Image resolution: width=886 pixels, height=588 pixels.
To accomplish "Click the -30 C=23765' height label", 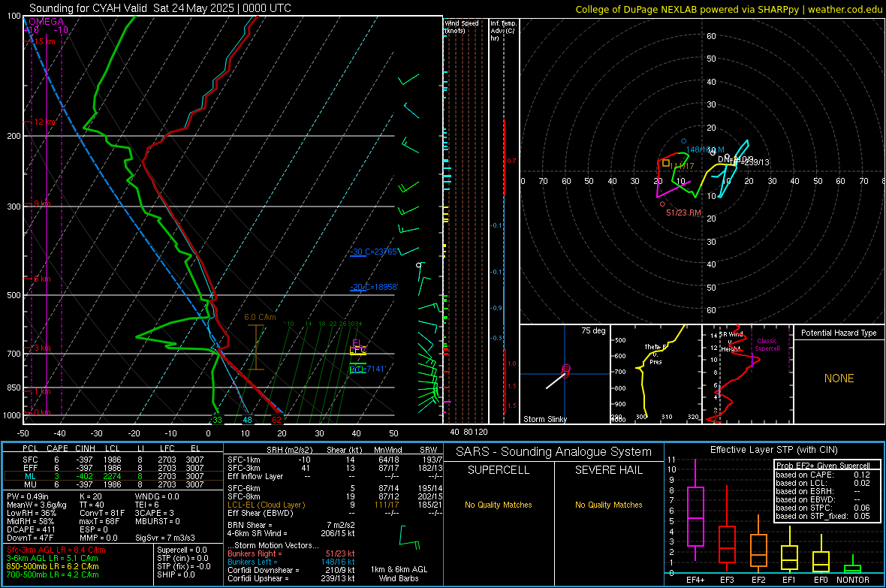I will point(373,252).
